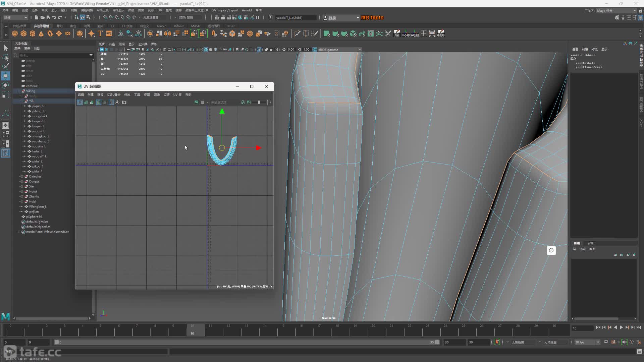Activate the Lasso select tool in the toolbox

click(5, 58)
